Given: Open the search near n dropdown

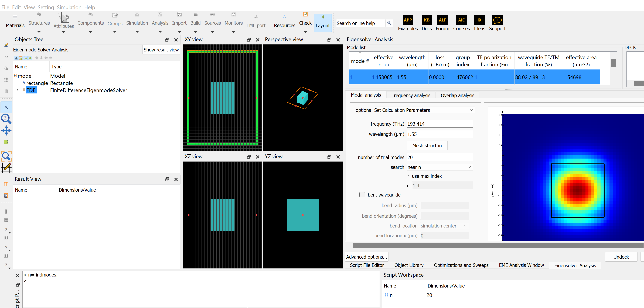Looking at the screenshot, I should tap(439, 167).
